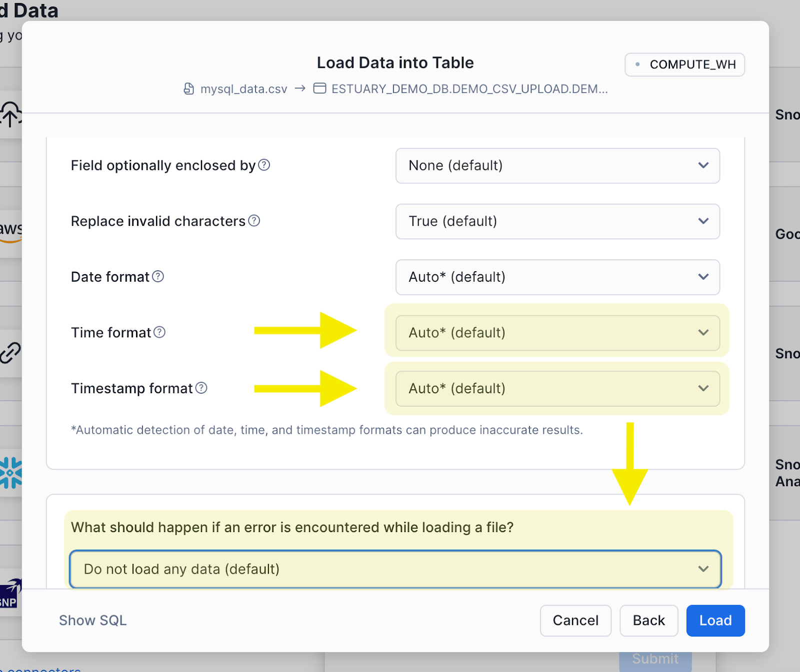Expand the Time format dropdown
The height and width of the screenshot is (672, 800).
pyautogui.click(x=557, y=333)
